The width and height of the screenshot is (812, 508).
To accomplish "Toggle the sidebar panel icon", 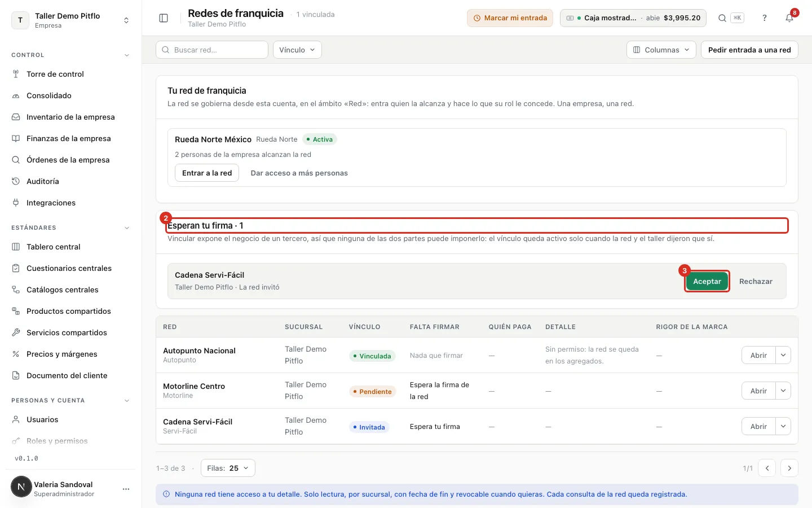I will pyautogui.click(x=164, y=18).
